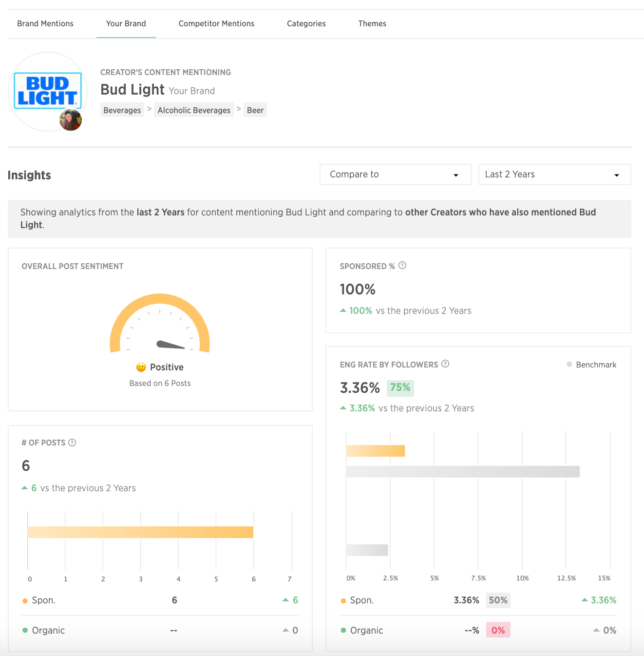Click the gray arrow in Organic eng rate row
Image resolution: width=644 pixels, height=656 pixels.
596,630
